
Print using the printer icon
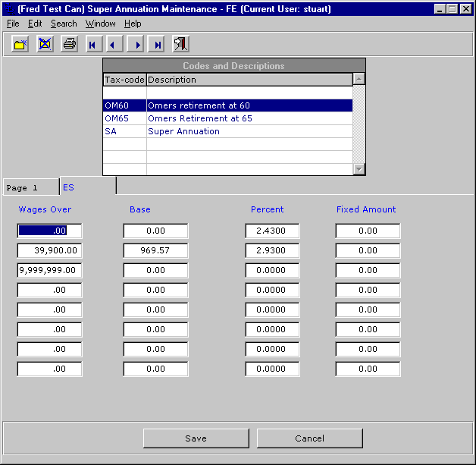coord(69,45)
